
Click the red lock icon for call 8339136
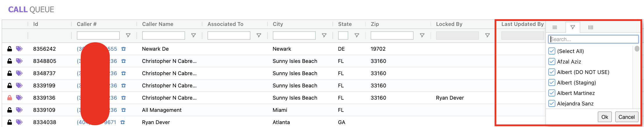10,98
